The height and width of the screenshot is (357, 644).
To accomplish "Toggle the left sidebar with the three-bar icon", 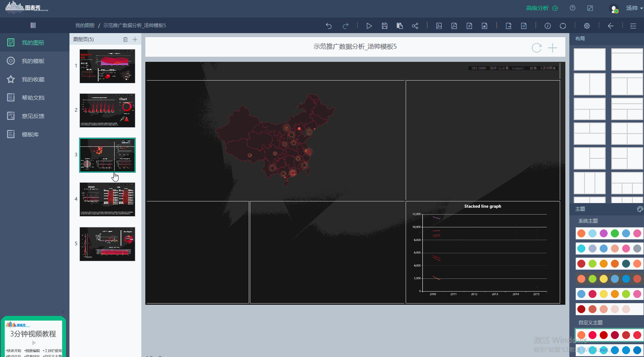I will pos(33,26).
